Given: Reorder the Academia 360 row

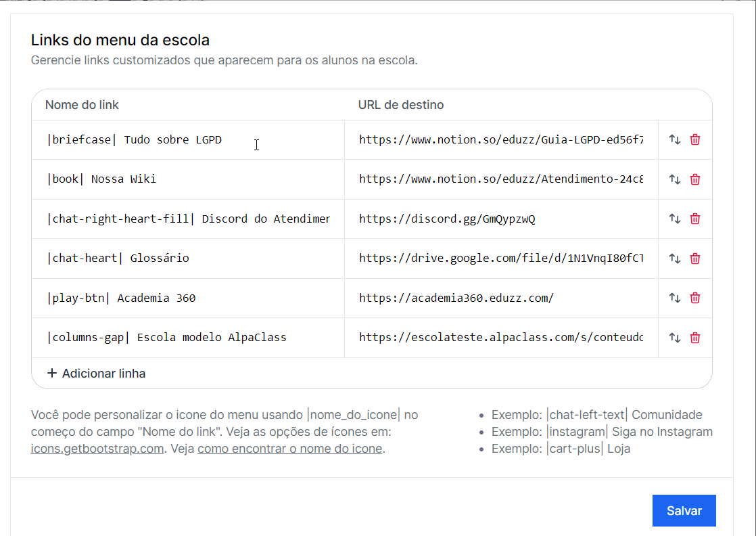Looking at the screenshot, I should (x=674, y=298).
